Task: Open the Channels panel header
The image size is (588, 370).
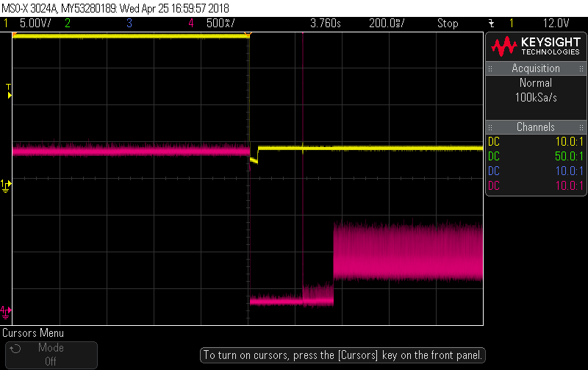Action: click(x=536, y=127)
